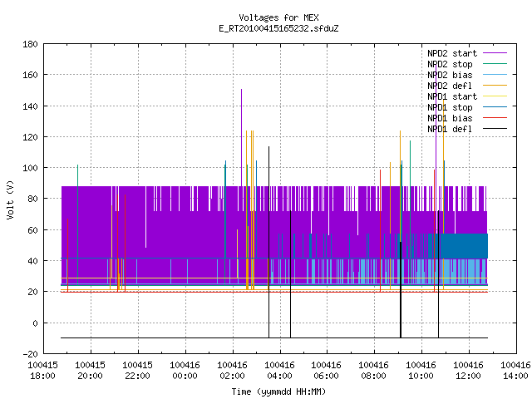This screenshot has height=399, width=532.
Task: Select the NPD2 start legend label
Action: coord(452,53)
